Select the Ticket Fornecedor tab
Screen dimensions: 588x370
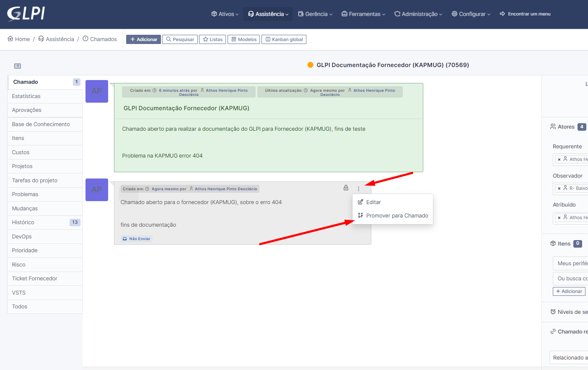(45, 279)
